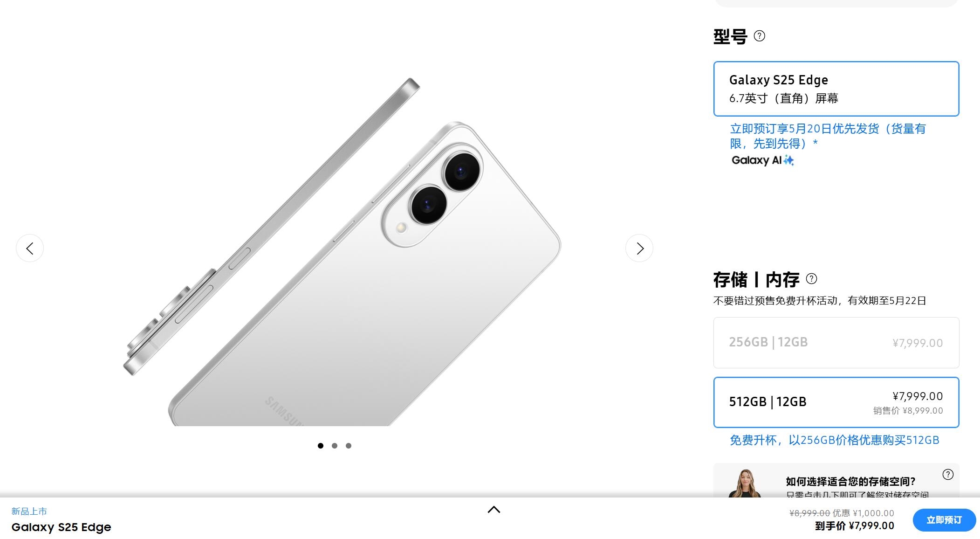Click the 立即预订 pre-order button
This screenshot has height=539, width=980.
pos(944,520)
